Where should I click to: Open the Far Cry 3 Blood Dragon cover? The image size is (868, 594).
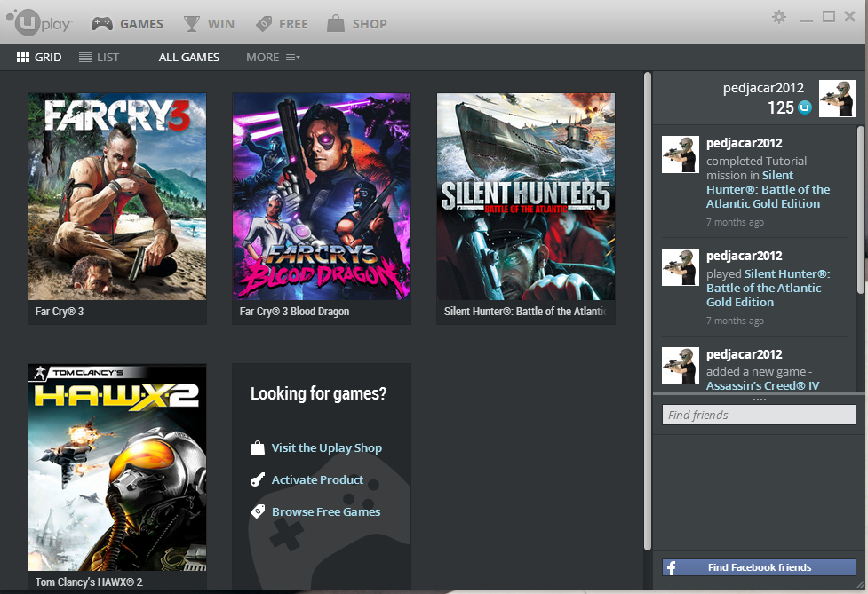[322, 196]
